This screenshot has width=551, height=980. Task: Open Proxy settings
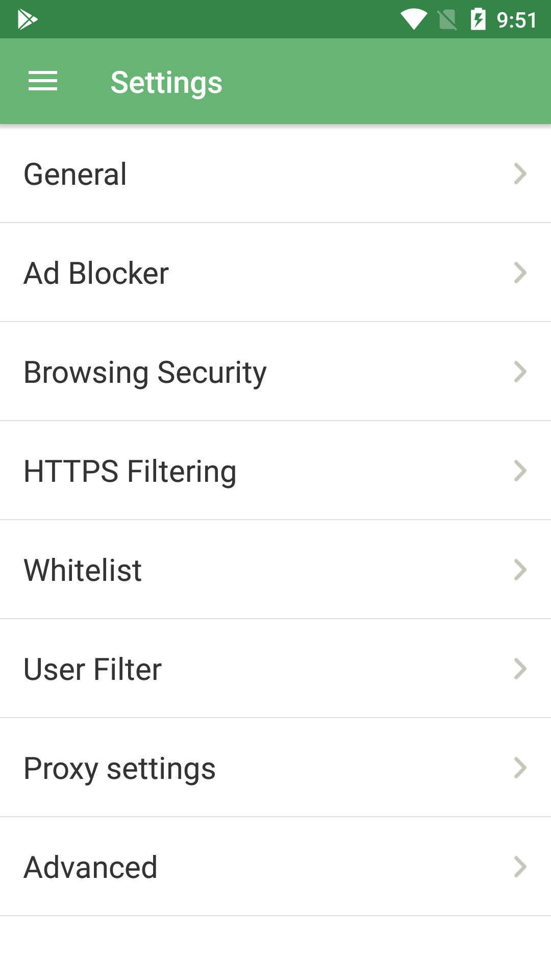pyautogui.click(x=120, y=768)
